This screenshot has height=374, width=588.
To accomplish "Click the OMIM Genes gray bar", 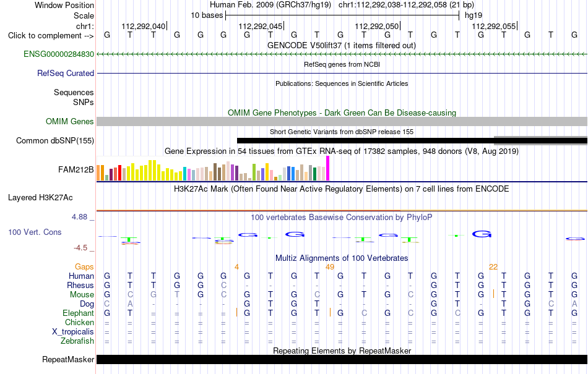I will [x=342, y=121].
